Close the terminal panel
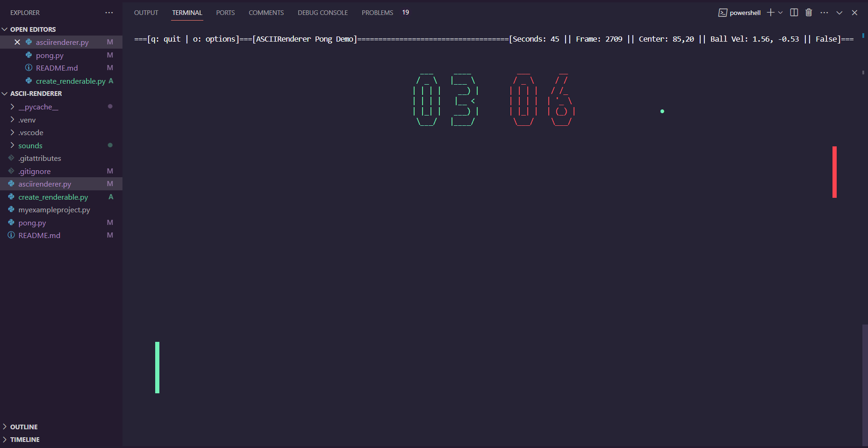 click(854, 13)
